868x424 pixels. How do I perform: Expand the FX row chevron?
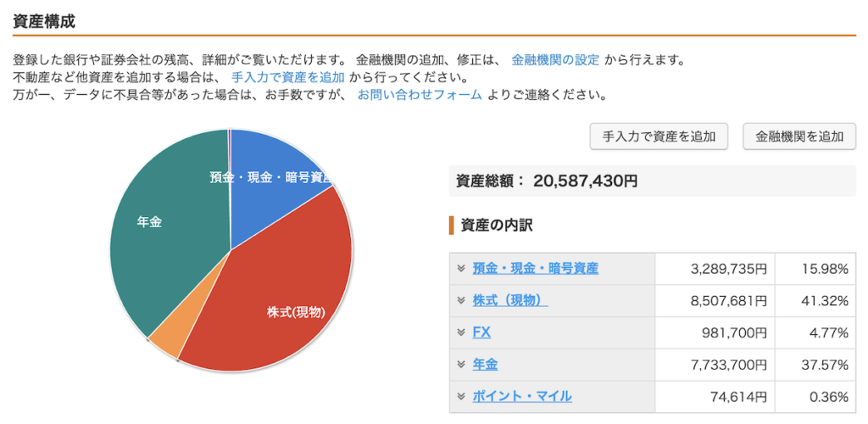(x=461, y=332)
